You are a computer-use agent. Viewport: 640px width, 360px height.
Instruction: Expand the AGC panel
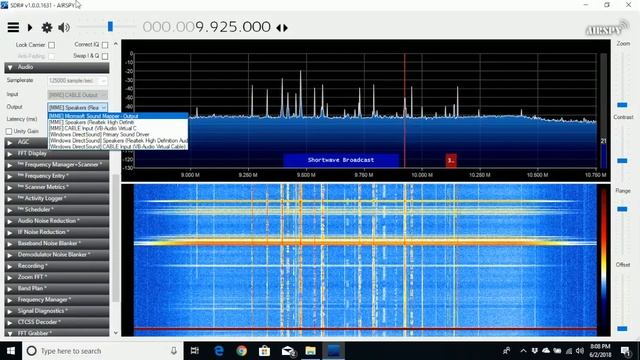point(27,142)
